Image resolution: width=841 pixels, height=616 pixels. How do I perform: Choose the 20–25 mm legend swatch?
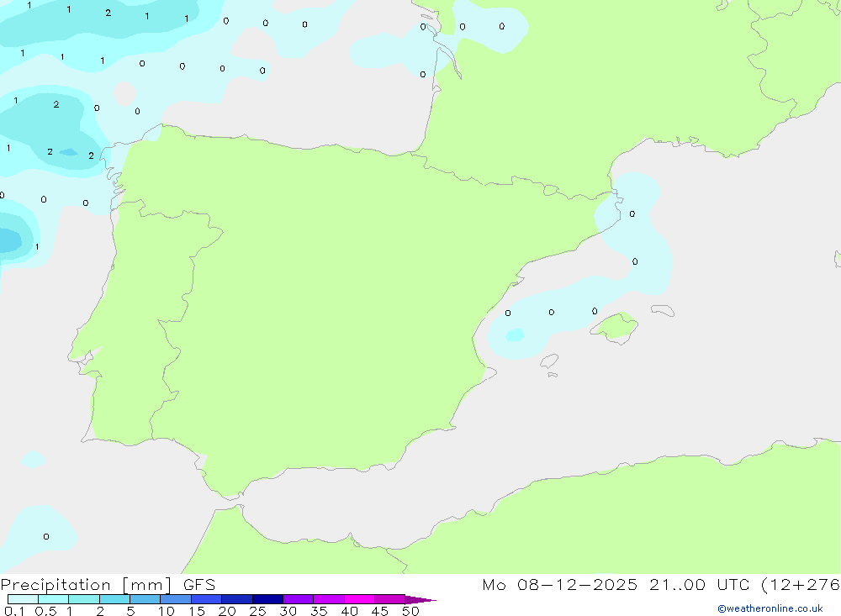pos(237,599)
